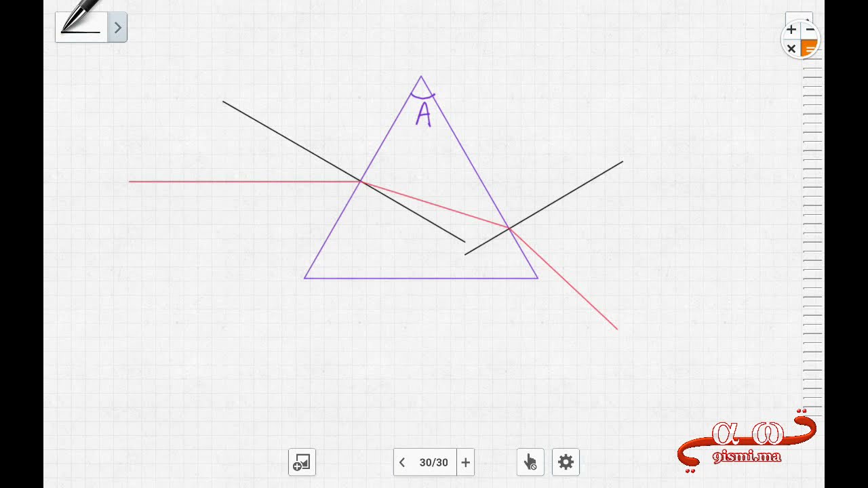Select the pen drawing tool
The width and height of the screenshot is (868, 488).
pos(81,27)
